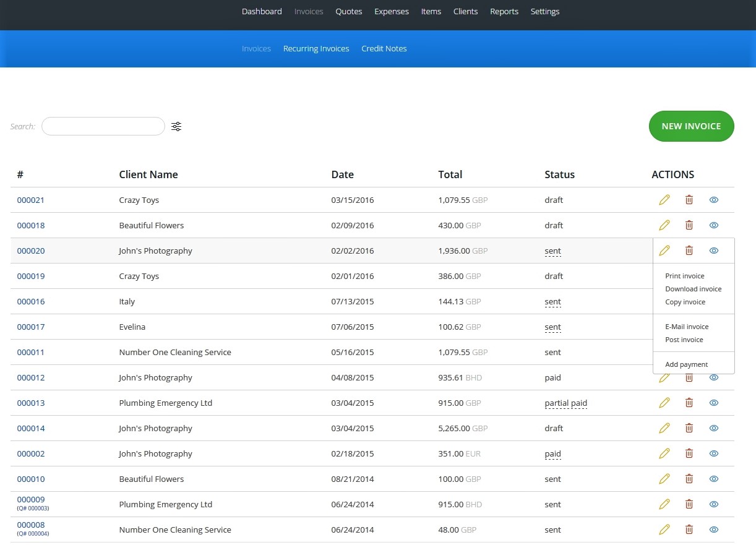
Task: View invoice 000010 using the eye icon
Action: [x=714, y=479]
